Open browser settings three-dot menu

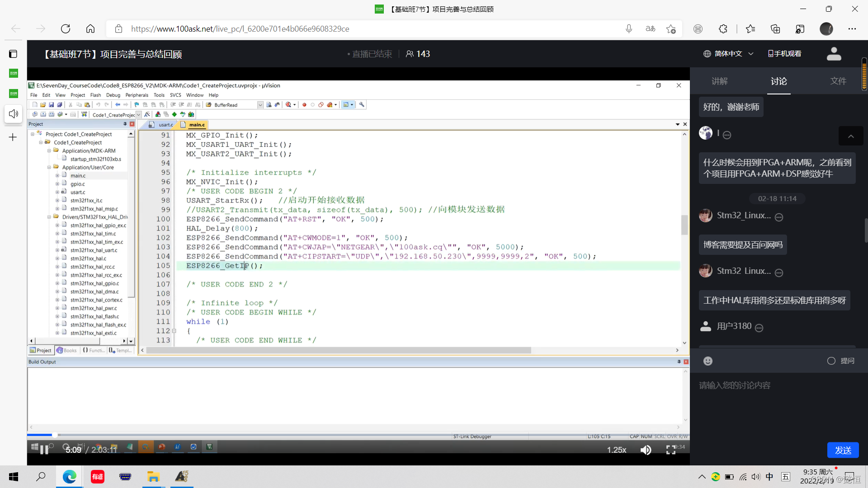[852, 29]
